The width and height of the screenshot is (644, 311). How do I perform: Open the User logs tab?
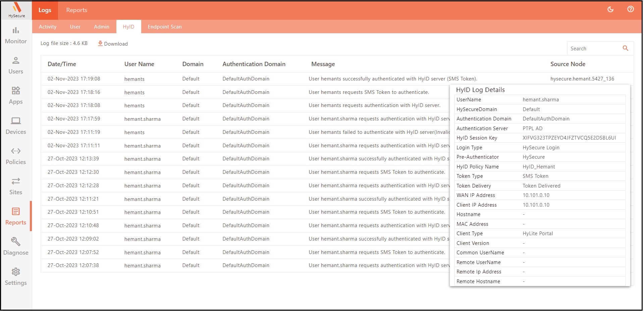tap(75, 27)
